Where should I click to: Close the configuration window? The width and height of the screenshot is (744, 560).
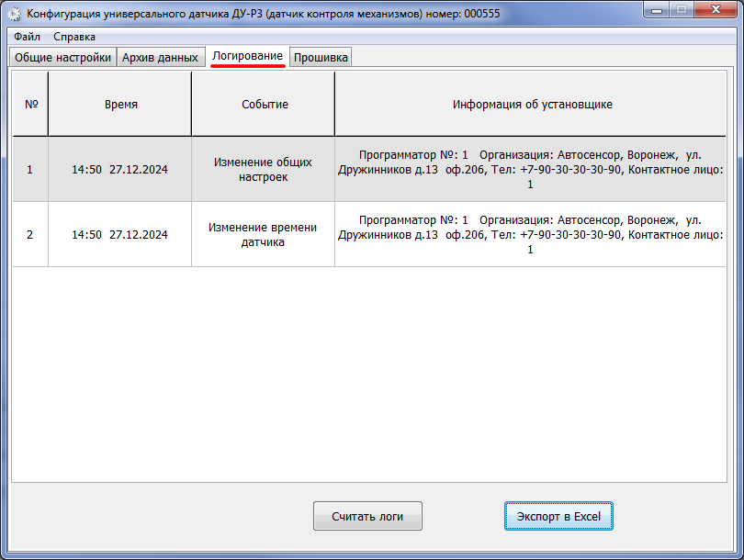716,10
